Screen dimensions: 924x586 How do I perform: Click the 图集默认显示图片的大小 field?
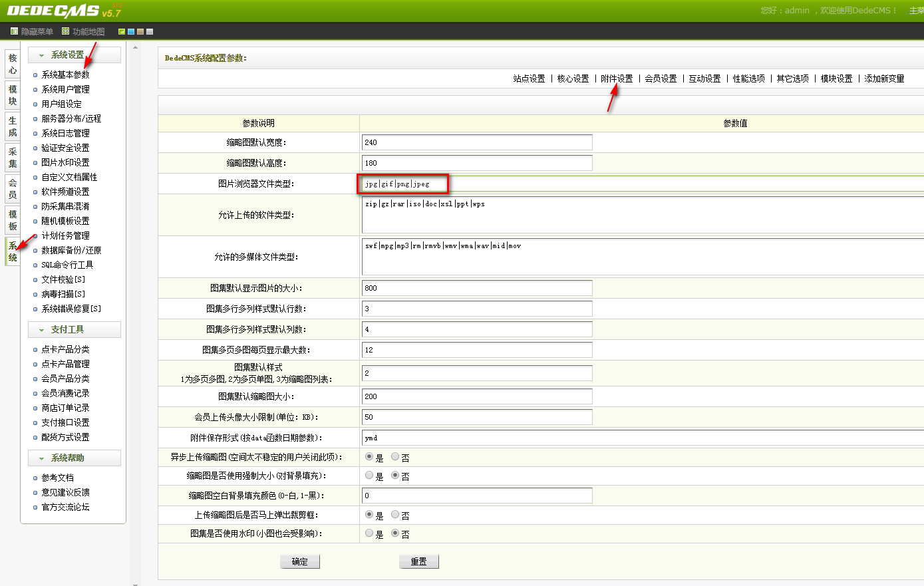coord(477,288)
